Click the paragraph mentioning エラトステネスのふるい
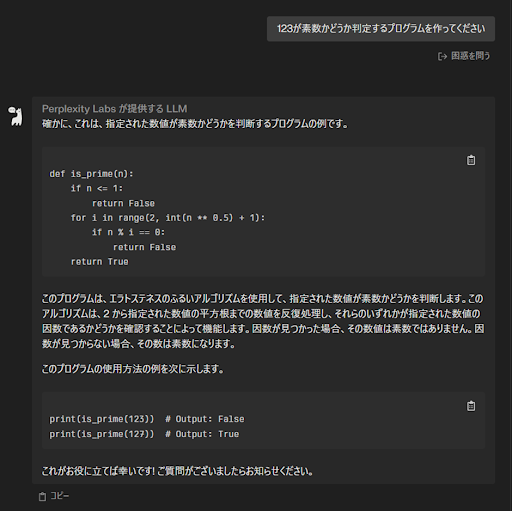Screen dimensions: 512x511 [x=263, y=321]
